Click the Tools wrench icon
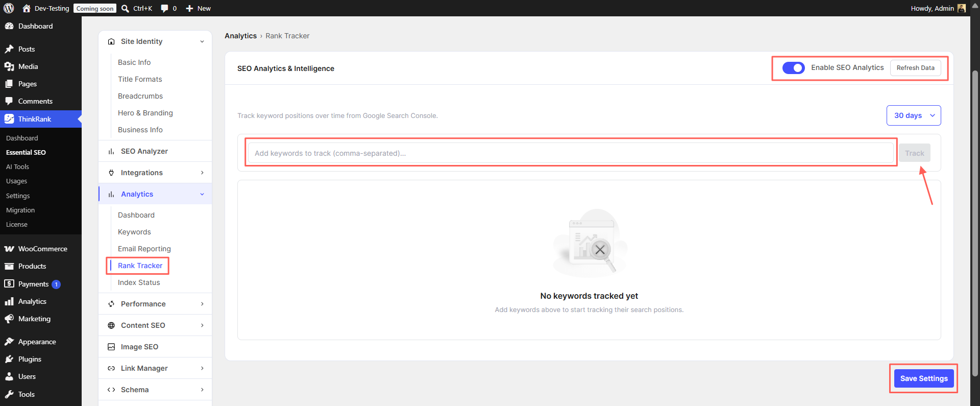980x406 pixels. click(x=9, y=394)
